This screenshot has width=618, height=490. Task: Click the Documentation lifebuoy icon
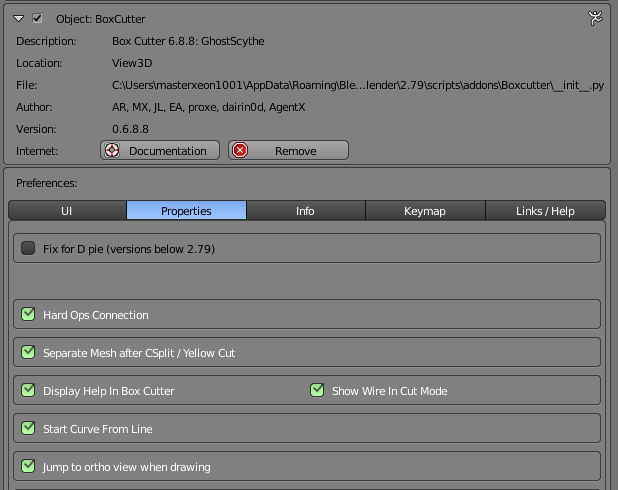pos(112,151)
